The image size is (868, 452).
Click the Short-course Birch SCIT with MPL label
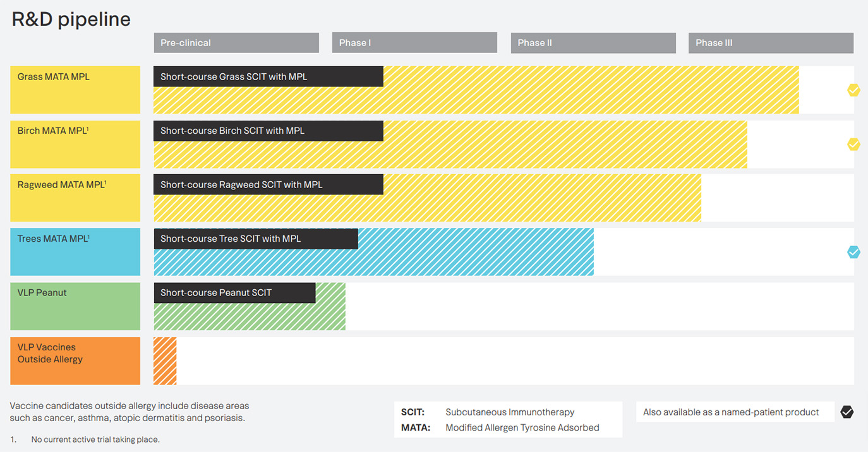(268, 131)
